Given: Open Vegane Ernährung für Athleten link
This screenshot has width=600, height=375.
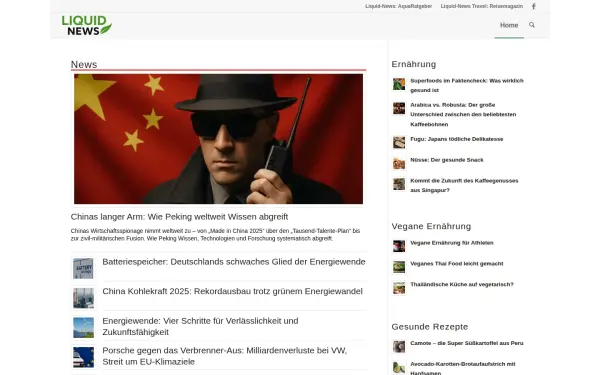Looking at the screenshot, I should [452, 243].
